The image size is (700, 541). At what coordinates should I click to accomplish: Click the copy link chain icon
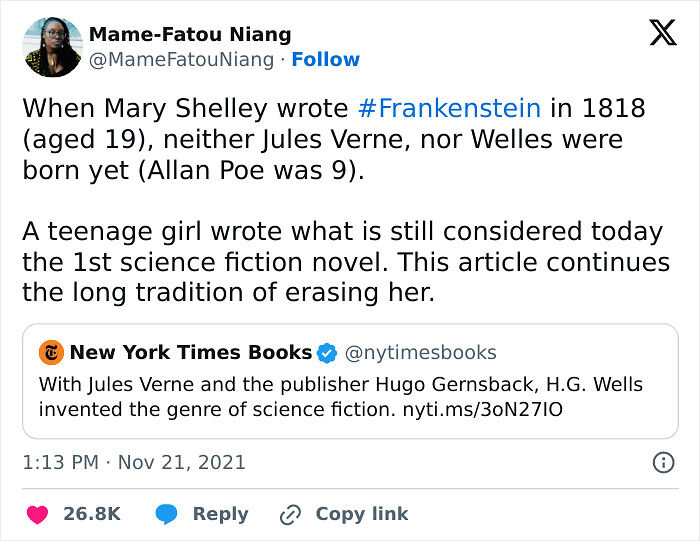[x=291, y=514]
